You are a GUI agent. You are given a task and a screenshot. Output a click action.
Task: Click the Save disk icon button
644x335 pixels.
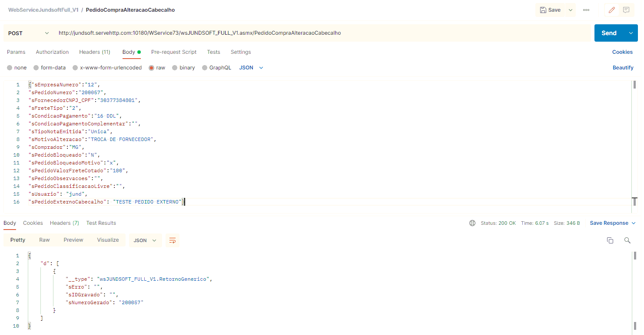pos(550,10)
